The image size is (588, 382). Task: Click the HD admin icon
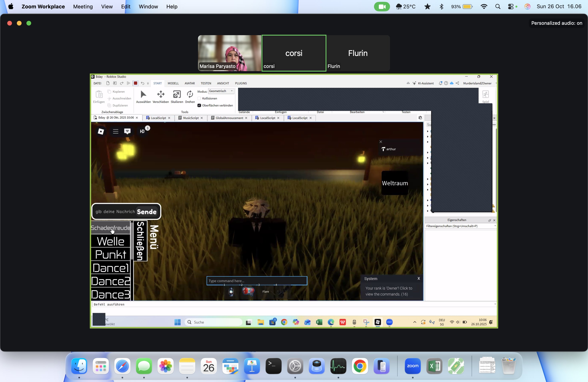pyautogui.click(x=142, y=131)
